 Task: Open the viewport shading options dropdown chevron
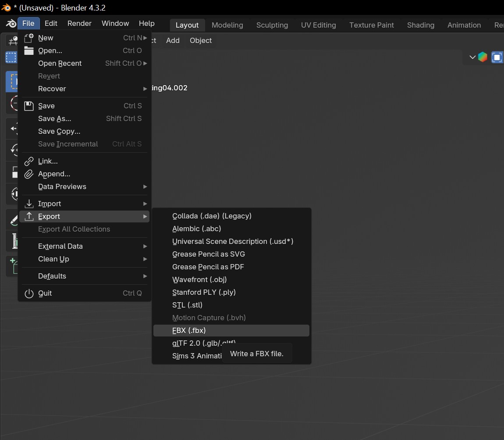click(472, 57)
